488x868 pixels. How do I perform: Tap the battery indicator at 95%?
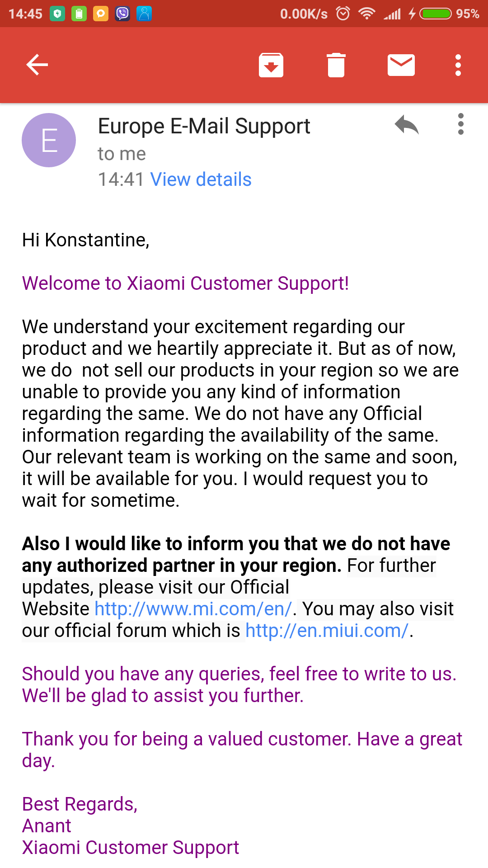(x=436, y=14)
